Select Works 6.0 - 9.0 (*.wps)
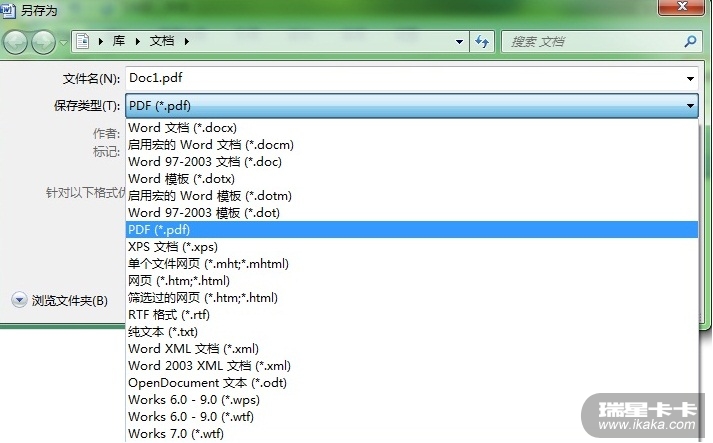Screen dimensions: 713x443 pyautogui.click(x=412, y=400)
